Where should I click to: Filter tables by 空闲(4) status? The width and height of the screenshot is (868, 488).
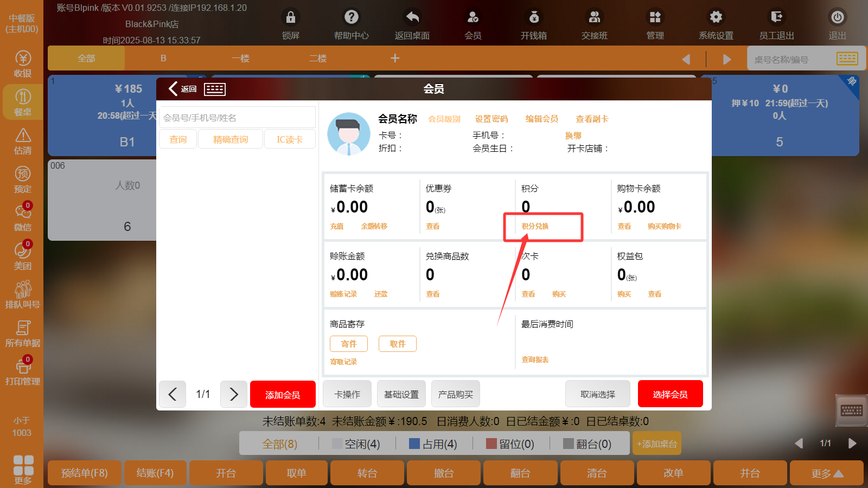point(356,444)
